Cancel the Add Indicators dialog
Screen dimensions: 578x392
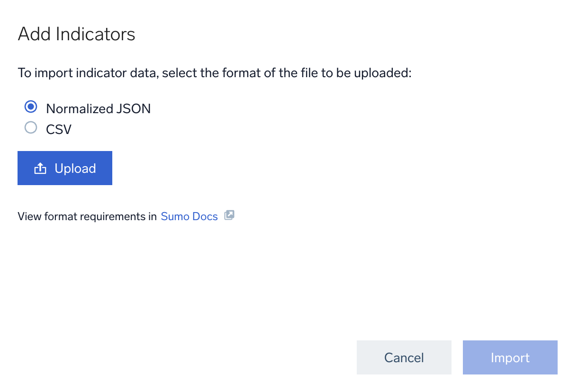[404, 357]
